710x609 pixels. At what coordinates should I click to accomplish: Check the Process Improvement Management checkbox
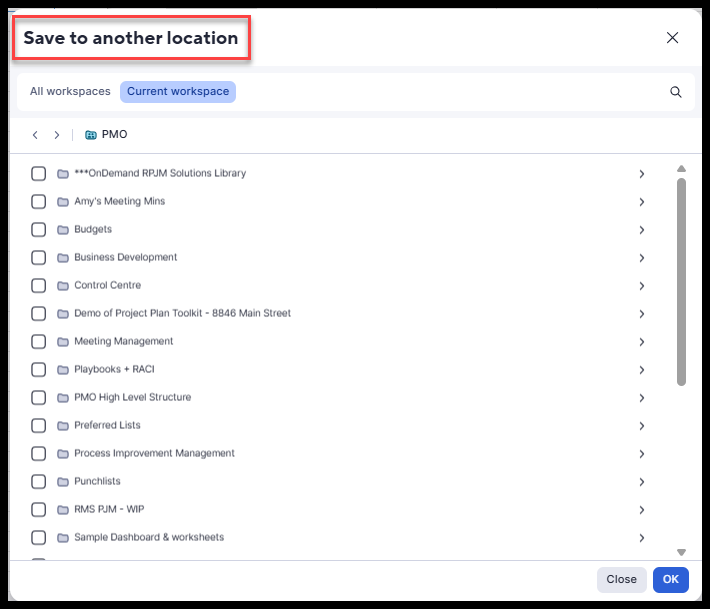coord(38,454)
